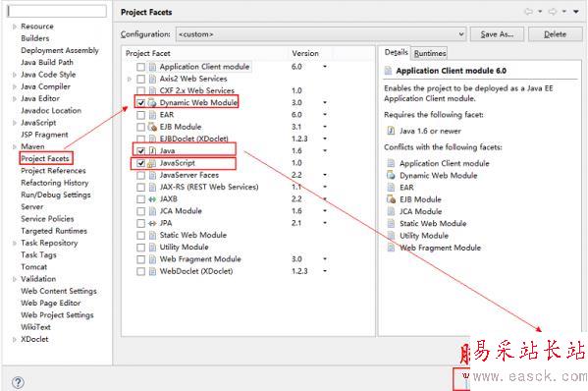Uncheck the Java facet checkbox
Viewport: 588px width, 391px height.
pyautogui.click(x=140, y=151)
